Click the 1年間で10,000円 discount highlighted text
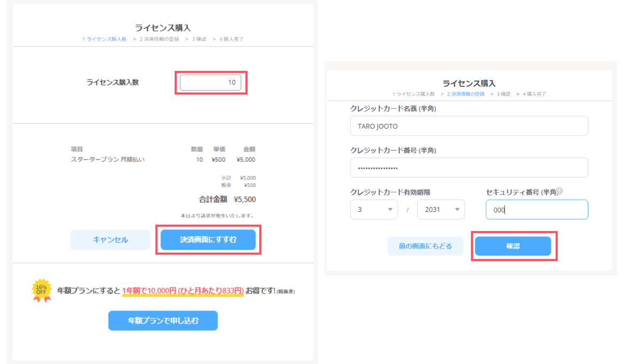The width and height of the screenshot is (622, 364). tap(182, 291)
